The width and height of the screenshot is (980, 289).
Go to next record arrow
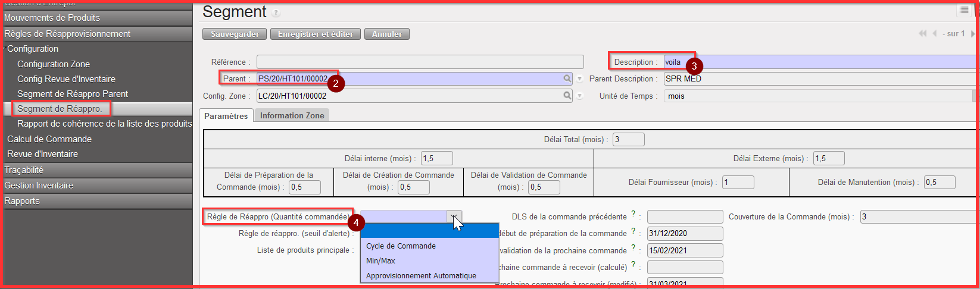(973, 34)
